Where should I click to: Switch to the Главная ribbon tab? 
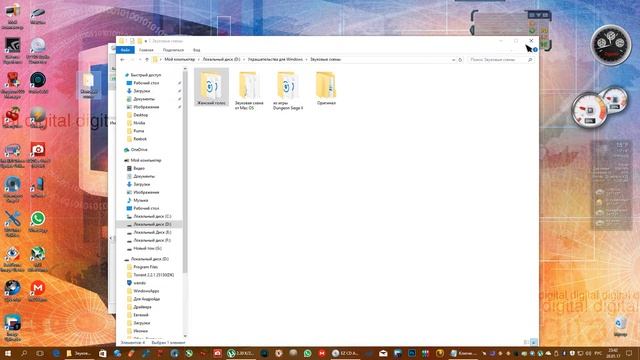tap(146, 50)
